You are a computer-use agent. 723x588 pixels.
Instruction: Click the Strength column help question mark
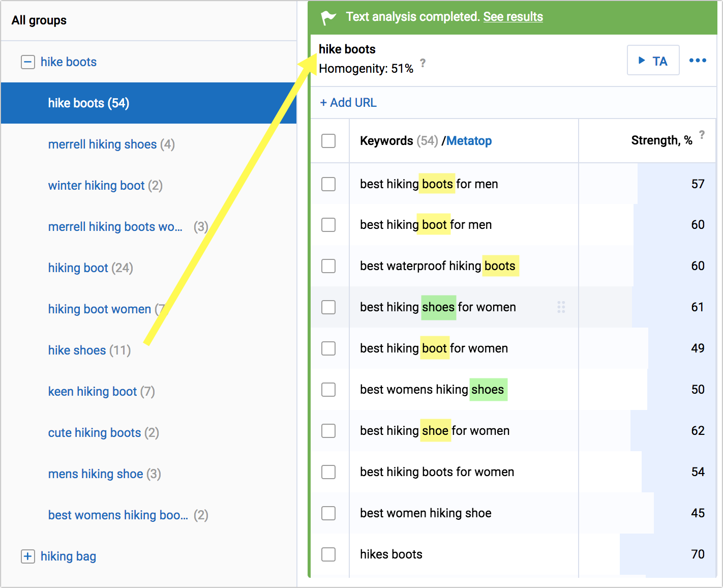point(702,134)
